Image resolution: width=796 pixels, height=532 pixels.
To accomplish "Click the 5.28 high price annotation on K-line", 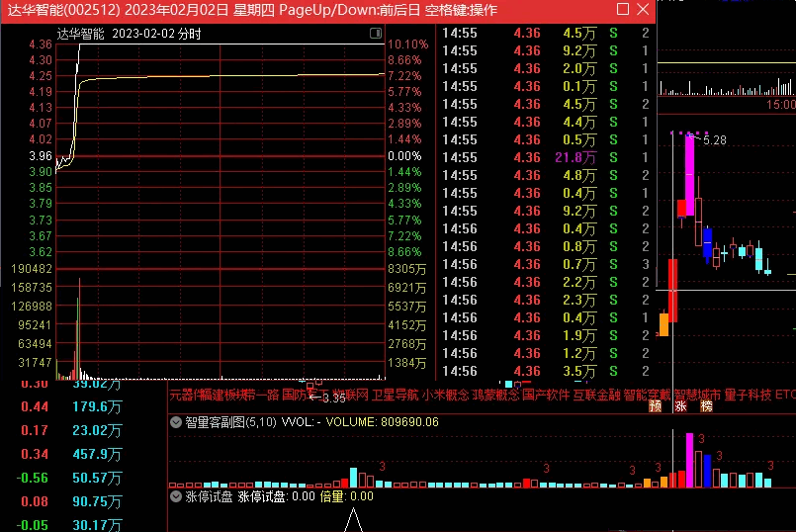I will 714,140.
